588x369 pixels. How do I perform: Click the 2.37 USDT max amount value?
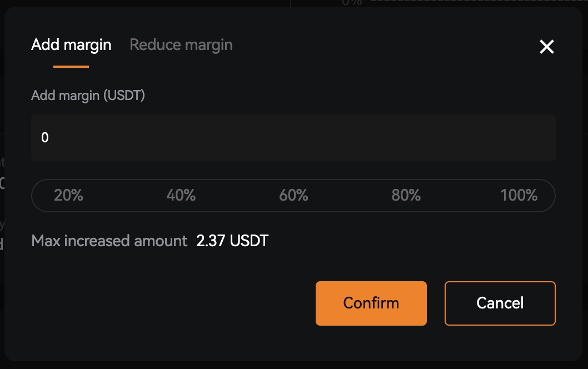click(x=232, y=241)
